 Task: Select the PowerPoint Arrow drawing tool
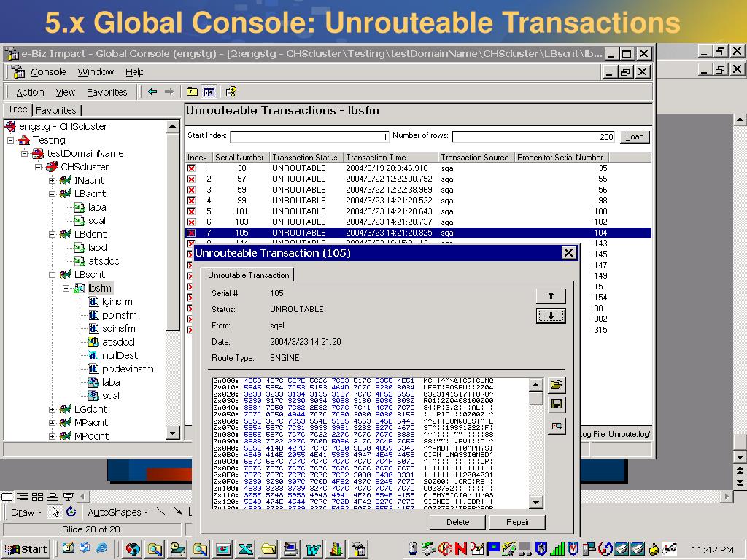(178, 512)
